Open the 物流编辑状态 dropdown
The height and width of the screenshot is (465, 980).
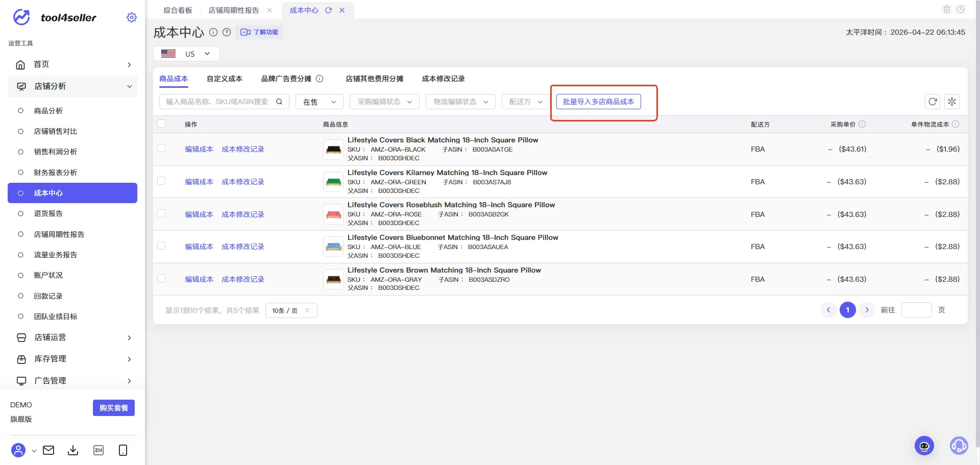coord(461,102)
